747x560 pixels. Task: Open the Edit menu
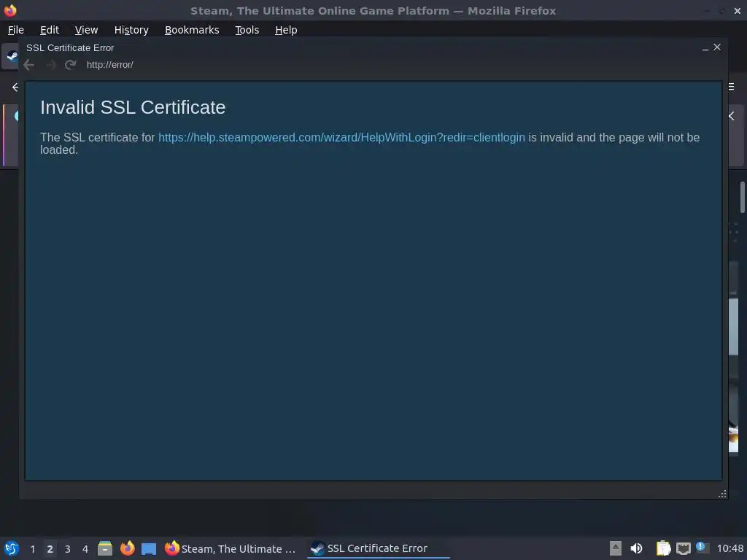[x=50, y=30]
